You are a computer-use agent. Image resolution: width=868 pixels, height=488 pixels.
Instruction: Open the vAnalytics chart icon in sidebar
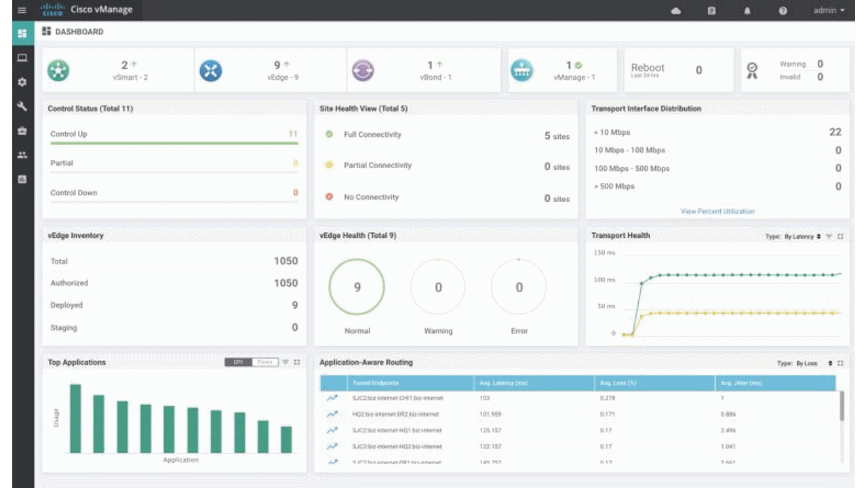pos(22,180)
